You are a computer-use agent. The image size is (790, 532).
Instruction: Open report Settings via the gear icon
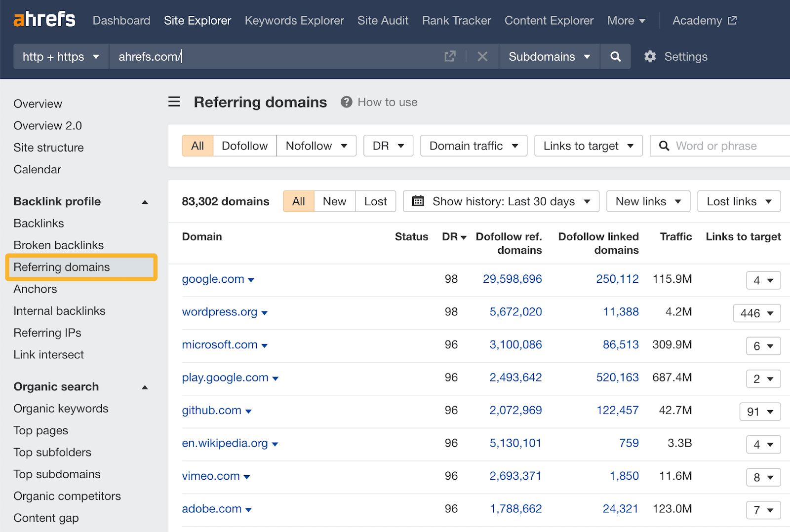pos(650,56)
